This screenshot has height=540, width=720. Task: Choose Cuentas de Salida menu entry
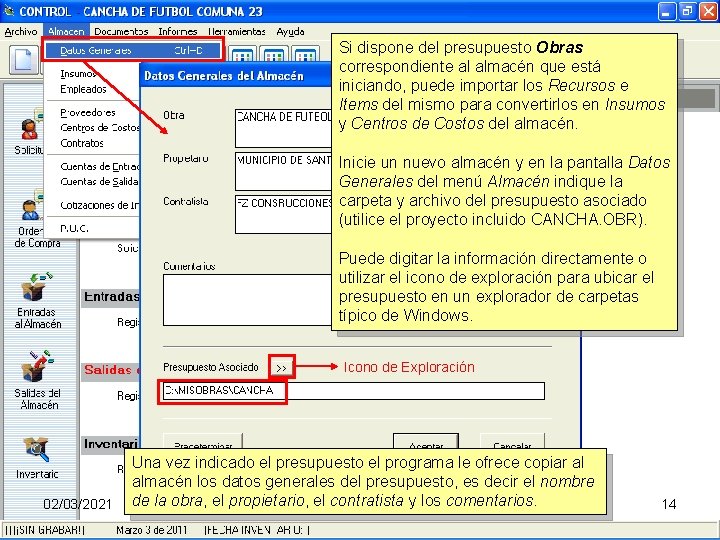[x=99, y=182]
